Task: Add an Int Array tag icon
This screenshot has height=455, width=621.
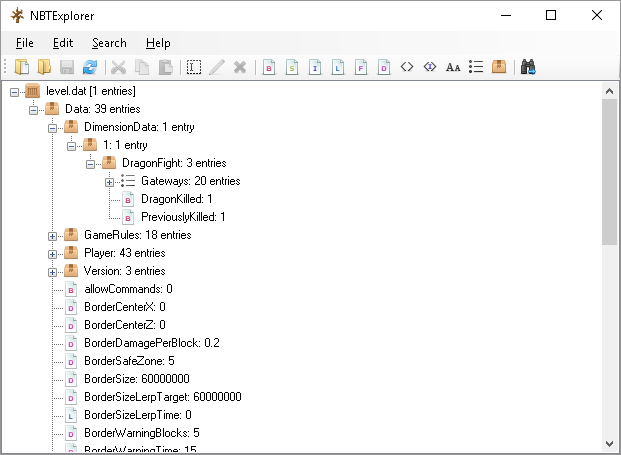Action: tap(430, 67)
